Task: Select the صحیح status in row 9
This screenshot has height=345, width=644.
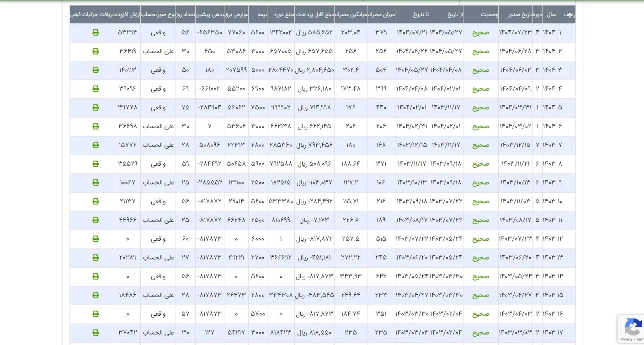Action: point(481,183)
